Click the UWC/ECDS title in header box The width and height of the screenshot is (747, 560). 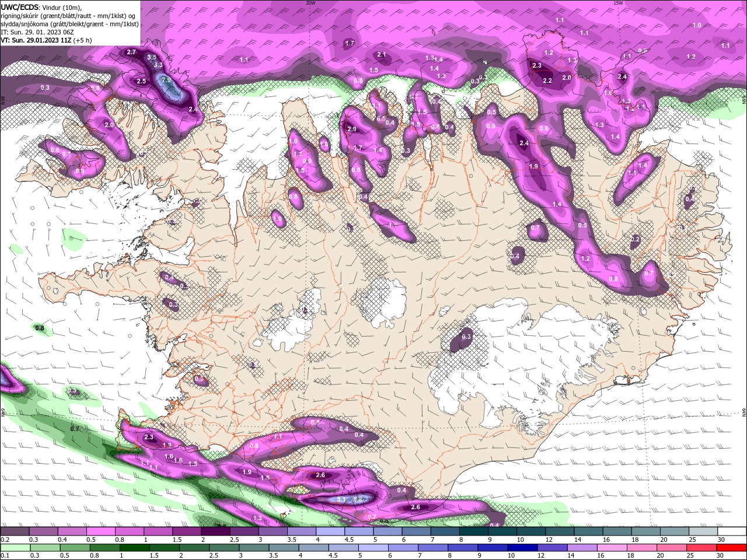click(20, 7)
